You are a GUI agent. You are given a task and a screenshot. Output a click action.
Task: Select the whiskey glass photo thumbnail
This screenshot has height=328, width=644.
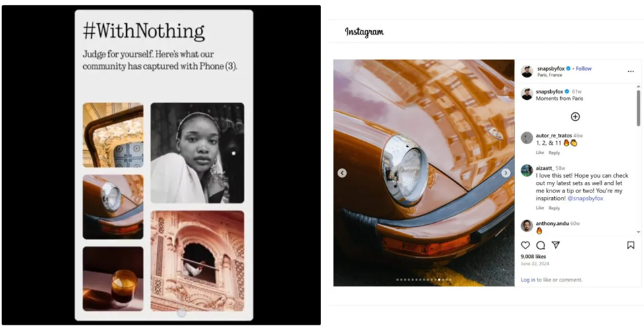point(113,278)
